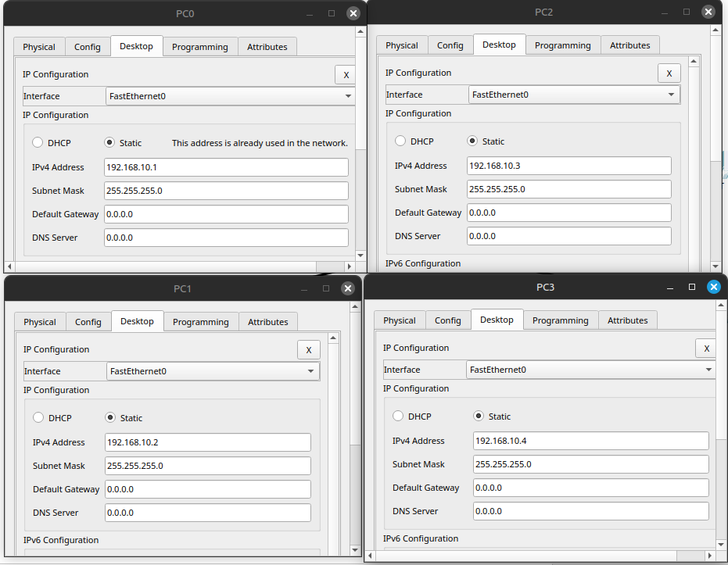Switch to Config tab in PC0 window
The width and height of the screenshot is (728, 565).
pos(88,47)
